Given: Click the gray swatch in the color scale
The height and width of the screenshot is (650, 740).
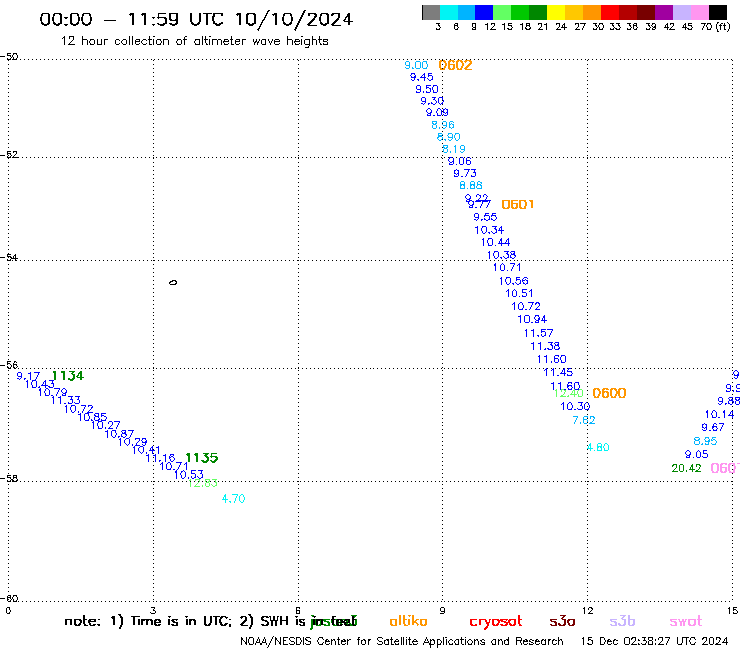Looking at the screenshot, I should point(431,12).
